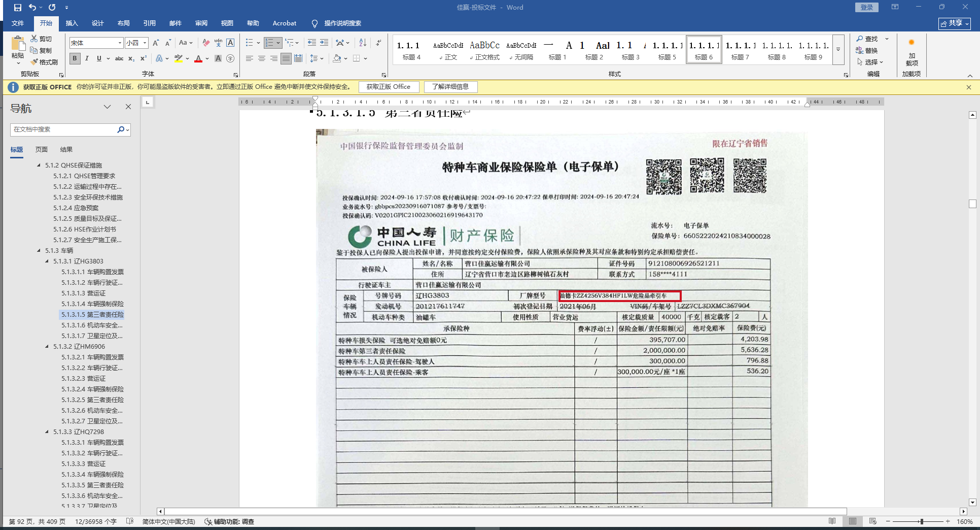The height and width of the screenshot is (530, 980).
Task: Toggle superscript formatting
Action: (x=144, y=58)
